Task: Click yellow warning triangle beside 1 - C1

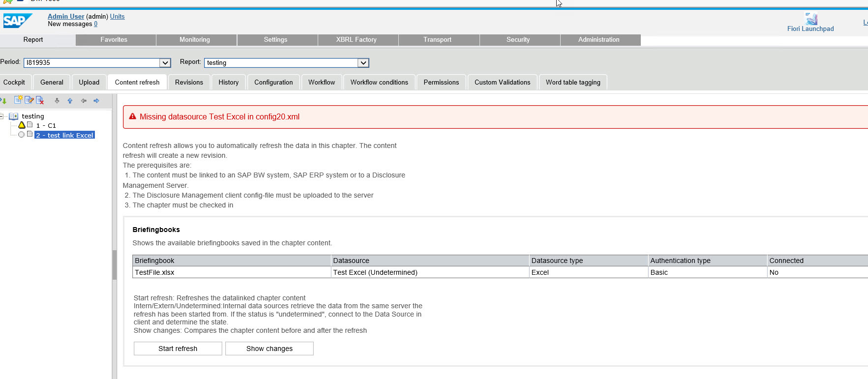Action: click(x=22, y=125)
